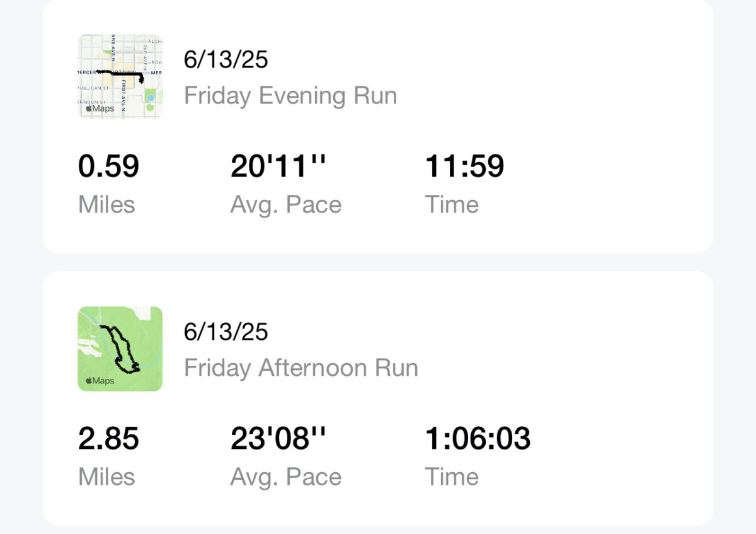Click the Time label under 1:06:03
Viewport: 756px width, 534px height.
pyautogui.click(x=452, y=477)
